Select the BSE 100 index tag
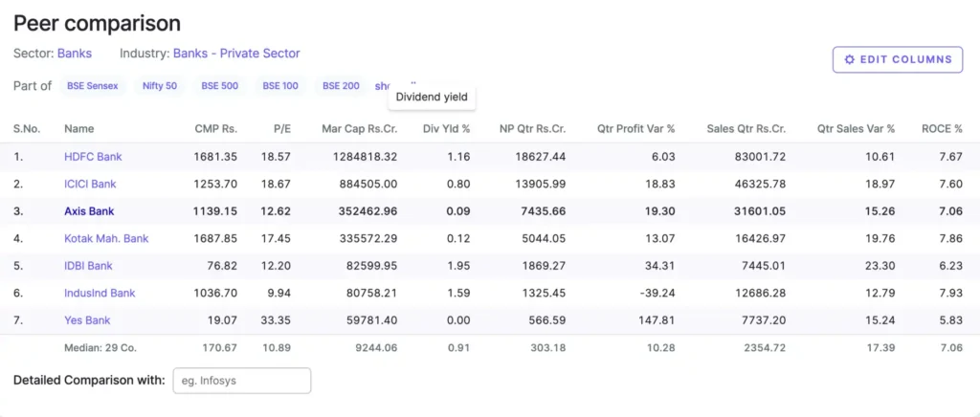This screenshot has width=980, height=417. (280, 86)
